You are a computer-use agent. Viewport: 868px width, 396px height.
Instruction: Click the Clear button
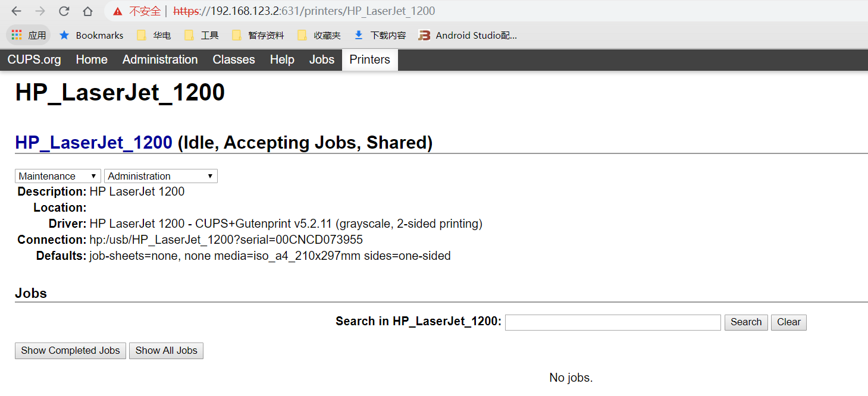(789, 322)
